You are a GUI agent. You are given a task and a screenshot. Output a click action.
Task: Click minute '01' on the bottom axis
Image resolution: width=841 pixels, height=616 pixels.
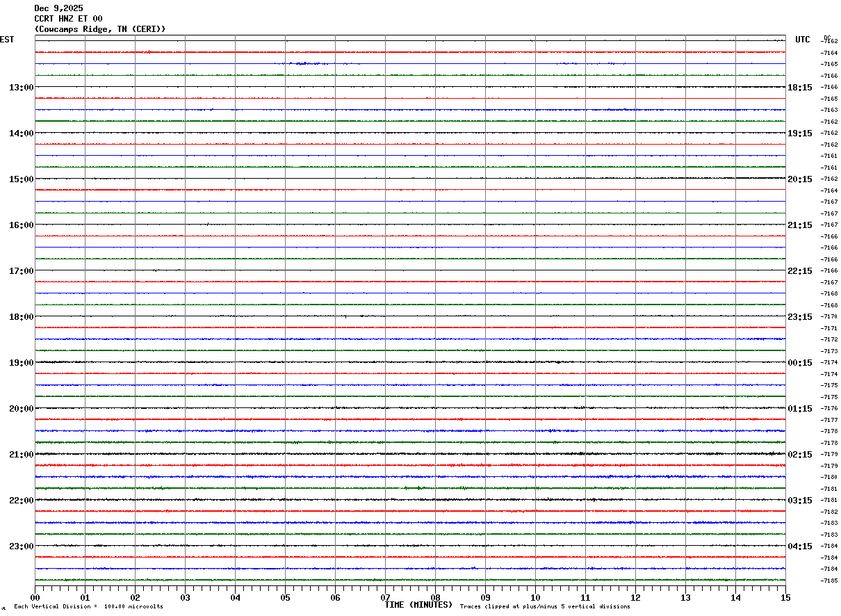(x=85, y=597)
